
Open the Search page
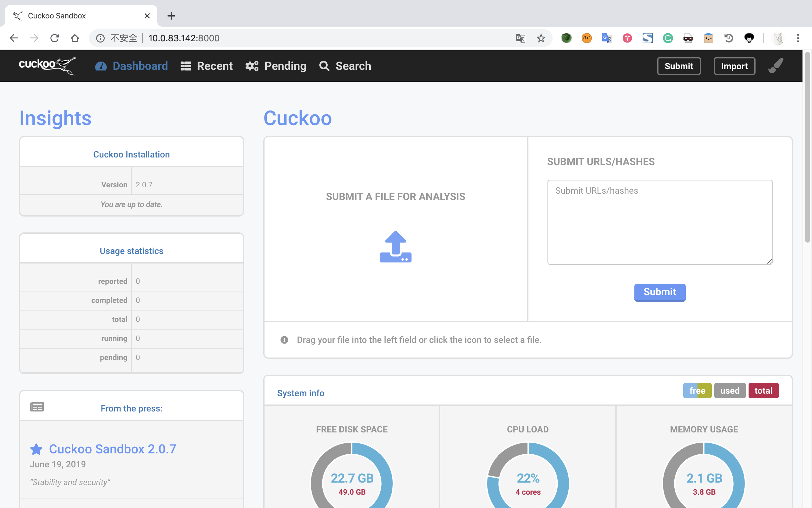coord(345,66)
